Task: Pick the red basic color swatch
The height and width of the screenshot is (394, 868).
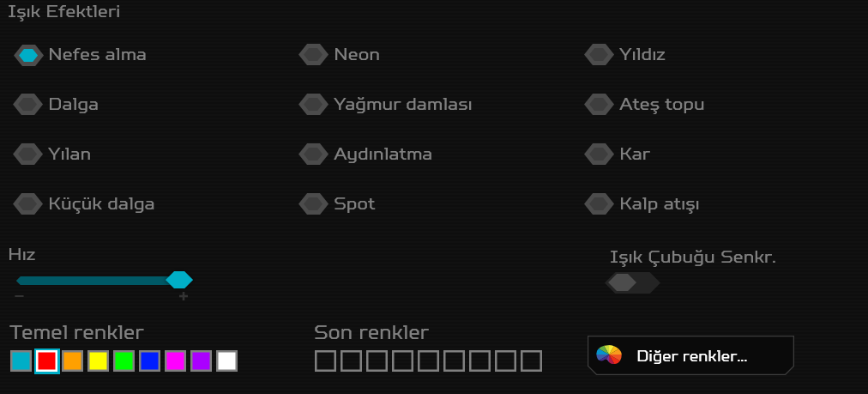Action: [47, 361]
